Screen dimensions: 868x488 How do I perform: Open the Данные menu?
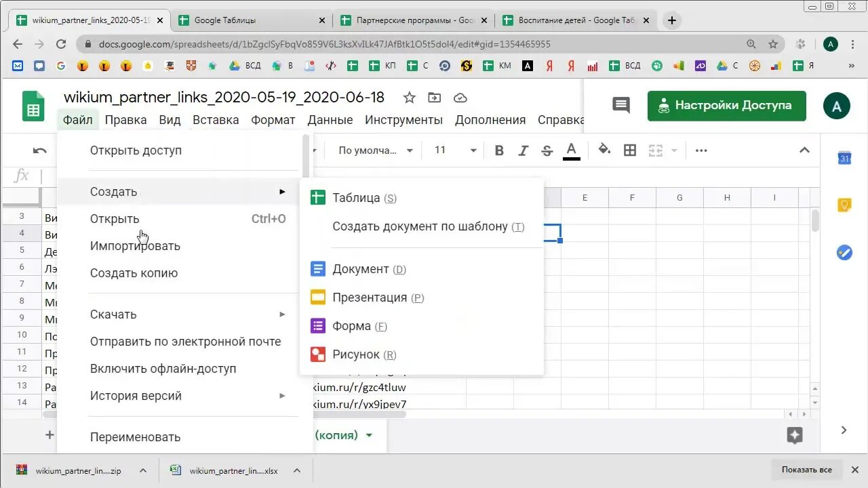(330, 120)
